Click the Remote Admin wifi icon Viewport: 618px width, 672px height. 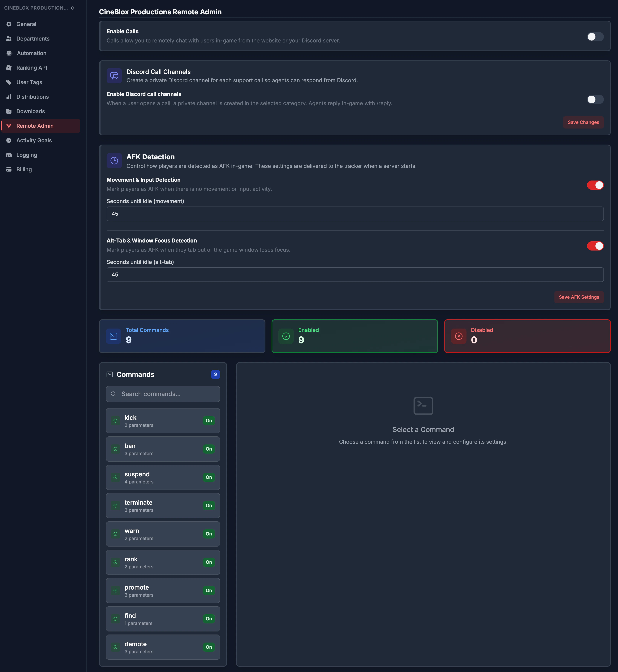click(9, 126)
